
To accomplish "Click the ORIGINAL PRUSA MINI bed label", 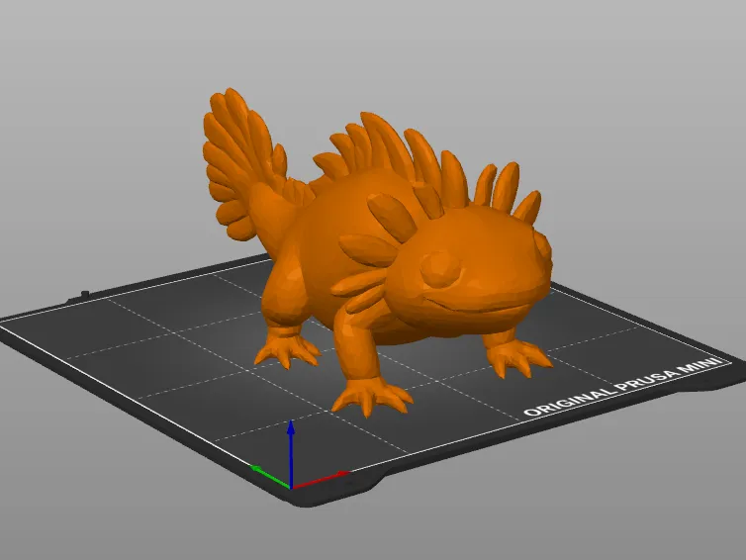I will (622, 386).
